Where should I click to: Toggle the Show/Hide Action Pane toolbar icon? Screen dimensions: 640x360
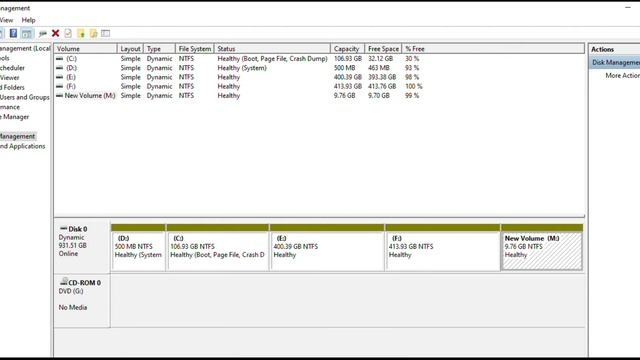(27, 33)
